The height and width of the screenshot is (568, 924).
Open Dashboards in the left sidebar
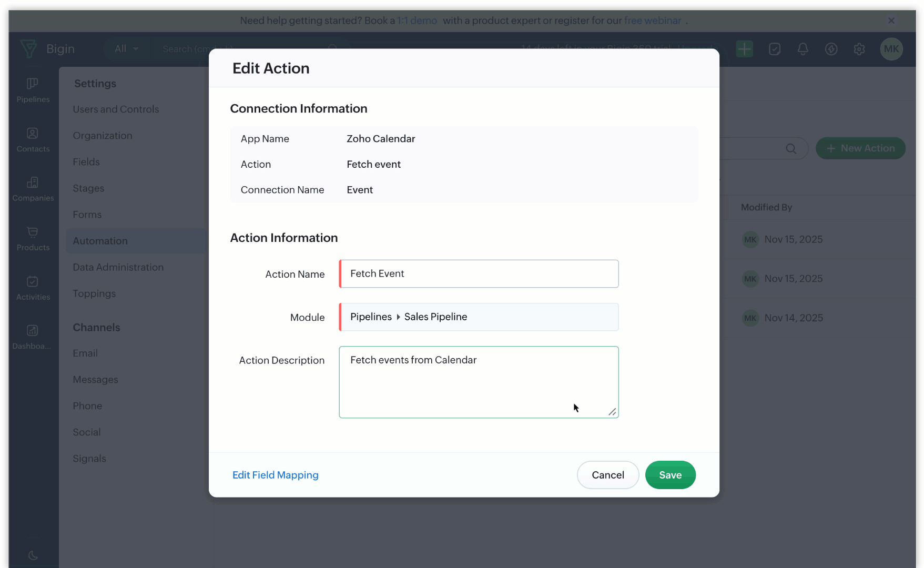[33, 338]
